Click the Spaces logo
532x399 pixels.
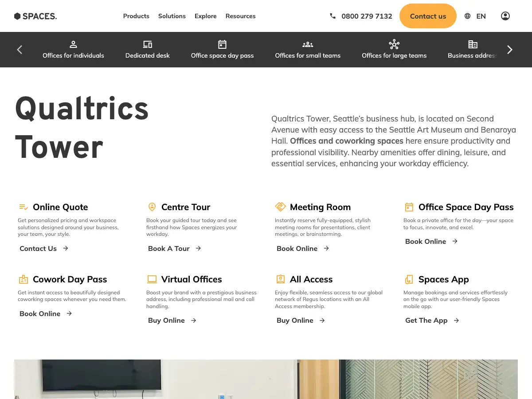pos(35,16)
